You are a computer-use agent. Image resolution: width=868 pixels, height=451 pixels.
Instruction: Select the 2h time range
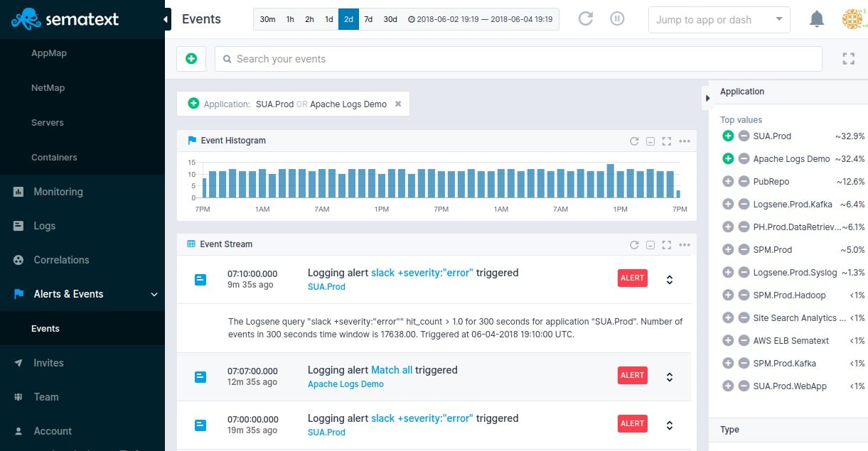click(x=309, y=19)
